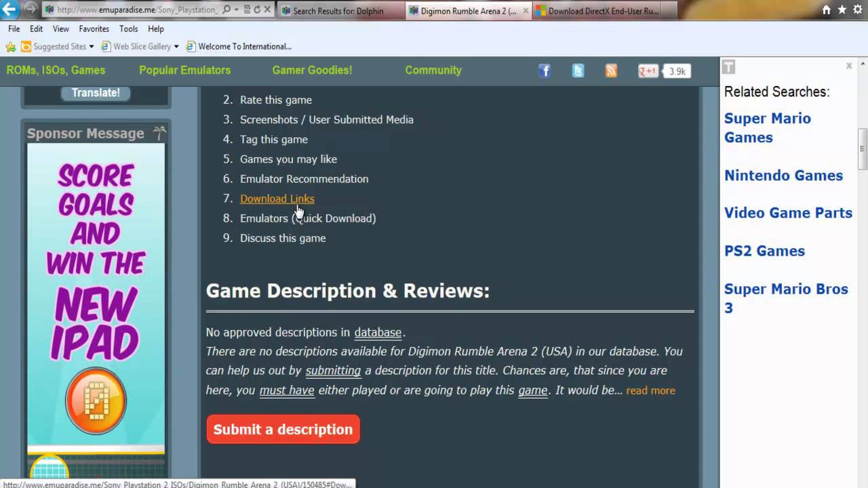Viewport: 868px width, 488px height.
Task: Click the 3.9k share count bubble
Action: click(x=677, y=71)
